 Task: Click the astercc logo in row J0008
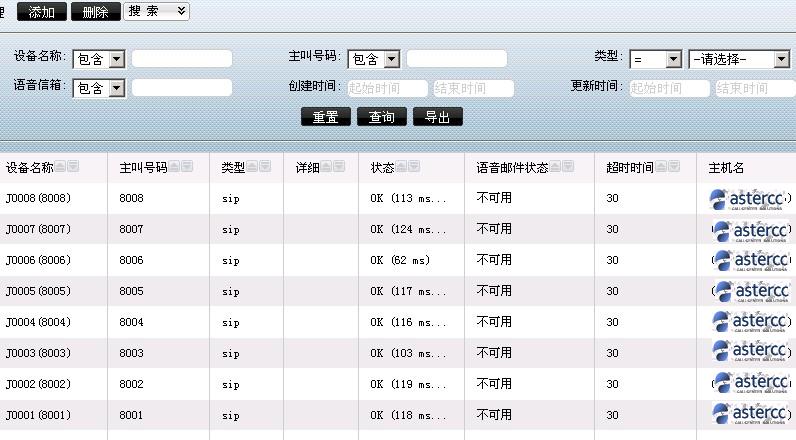[x=749, y=199]
